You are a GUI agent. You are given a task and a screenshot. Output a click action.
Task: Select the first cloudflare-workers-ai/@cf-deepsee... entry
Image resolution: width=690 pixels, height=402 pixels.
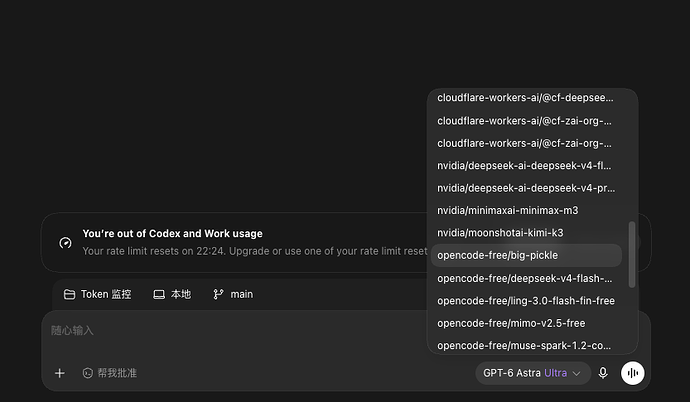click(526, 98)
